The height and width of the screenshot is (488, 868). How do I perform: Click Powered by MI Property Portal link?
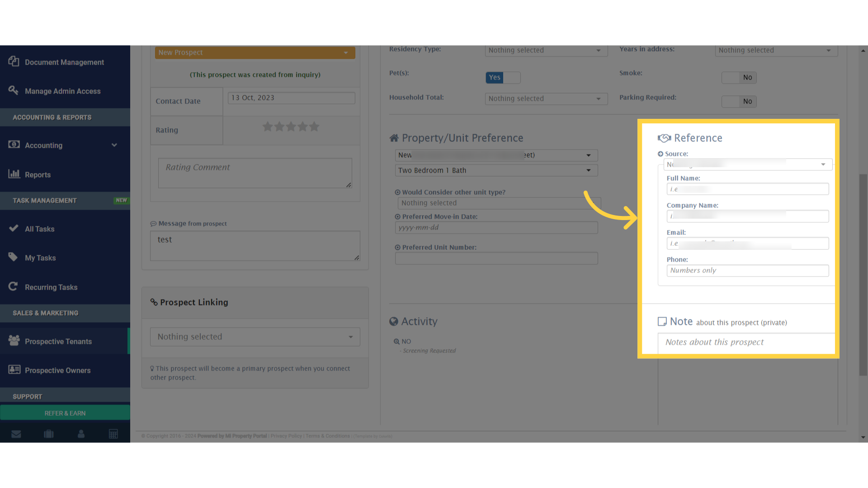coord(232,436)
